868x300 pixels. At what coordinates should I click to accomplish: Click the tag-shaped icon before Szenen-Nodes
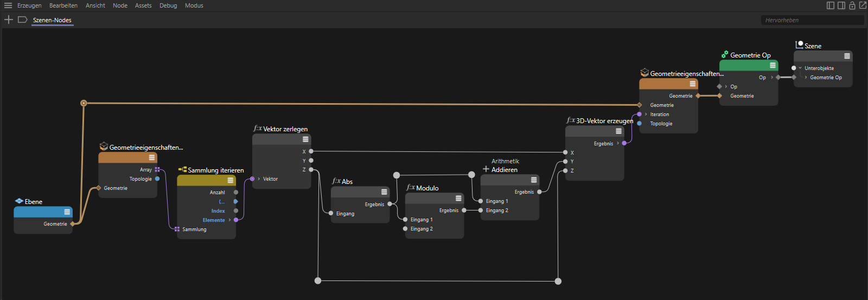(x=22, y=20)
